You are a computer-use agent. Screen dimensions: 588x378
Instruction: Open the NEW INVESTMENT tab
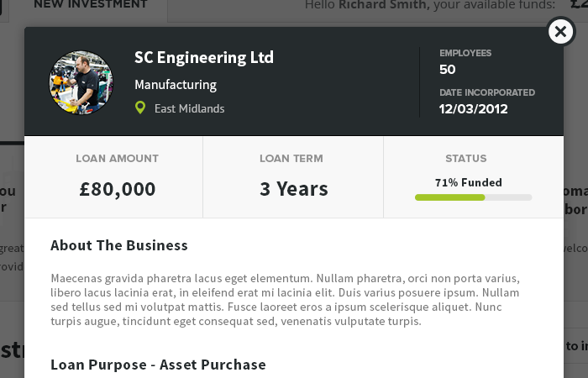(91, 4)
